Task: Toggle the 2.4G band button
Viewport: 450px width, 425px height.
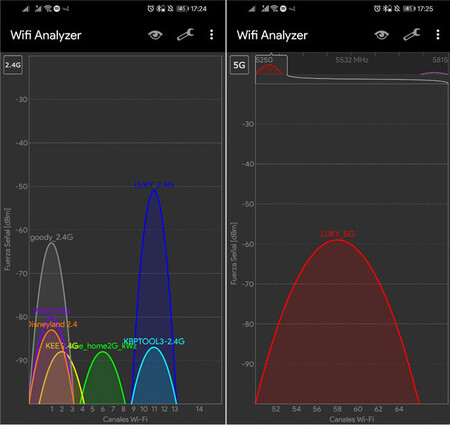Action: (13, 65)
